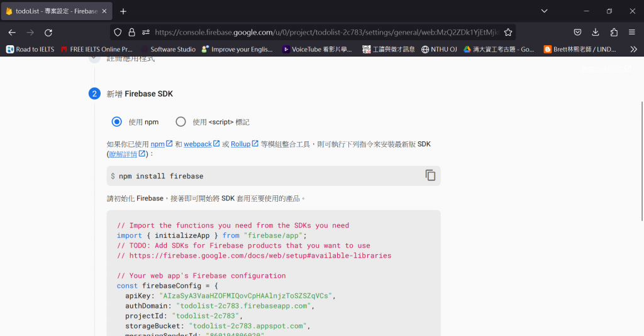Click the import initializeApp code line
644x336 pixels.
(211, 236)
